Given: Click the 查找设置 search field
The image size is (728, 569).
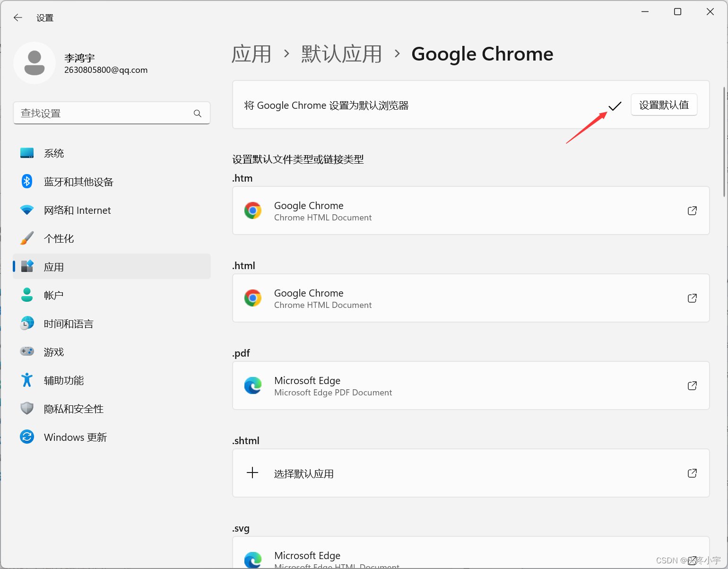Looking at the screenshot, I should (112, 113).
